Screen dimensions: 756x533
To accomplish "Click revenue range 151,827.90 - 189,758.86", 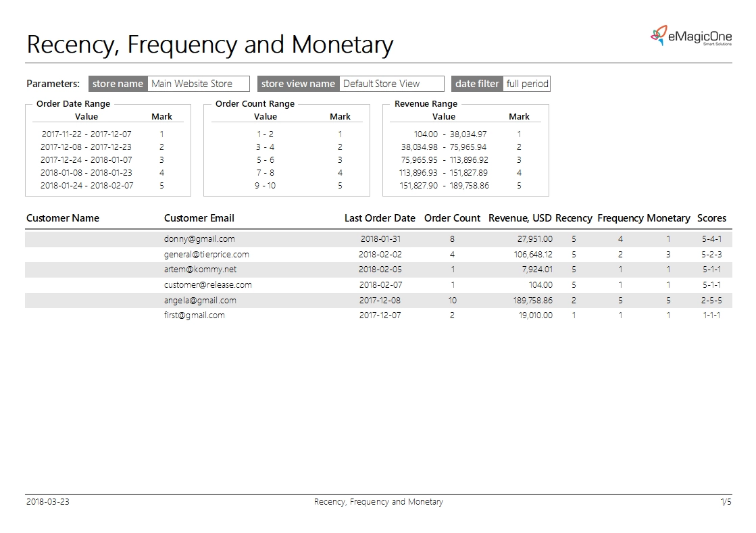I will click(x=444, y=186).
